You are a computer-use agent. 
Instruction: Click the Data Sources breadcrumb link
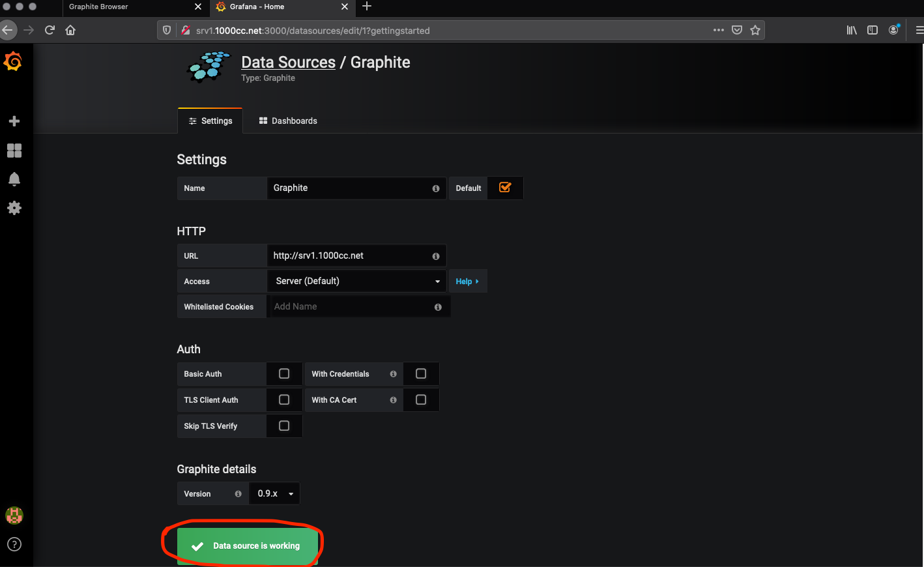[x=288, y=62]
